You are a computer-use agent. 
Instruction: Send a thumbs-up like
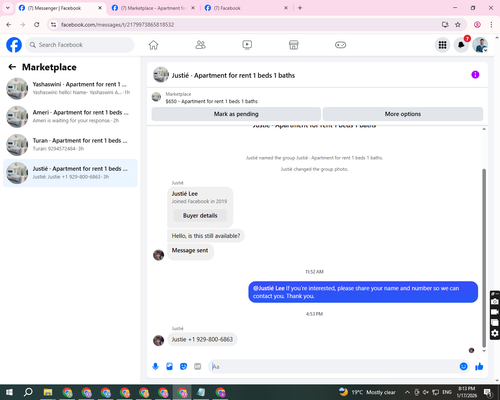coord(479,367)
